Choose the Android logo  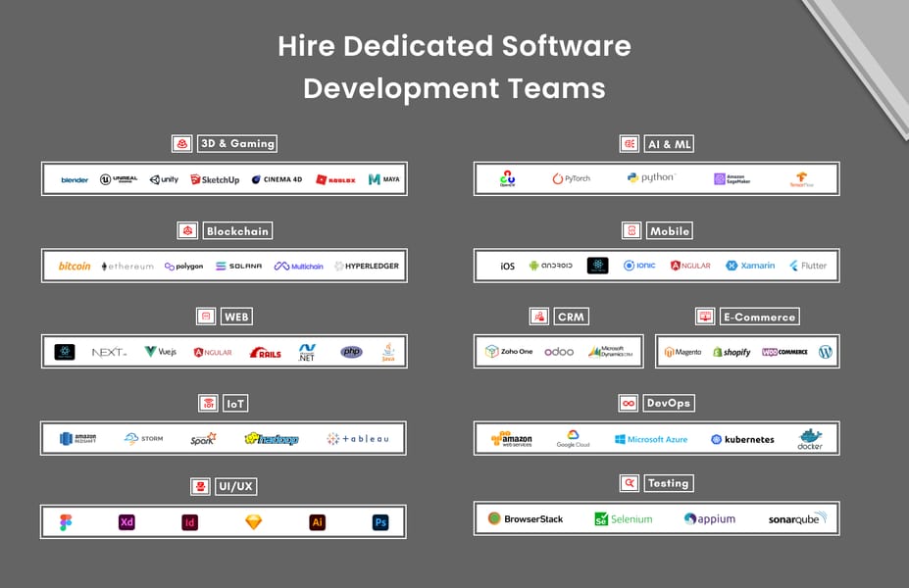coord(550,266)
